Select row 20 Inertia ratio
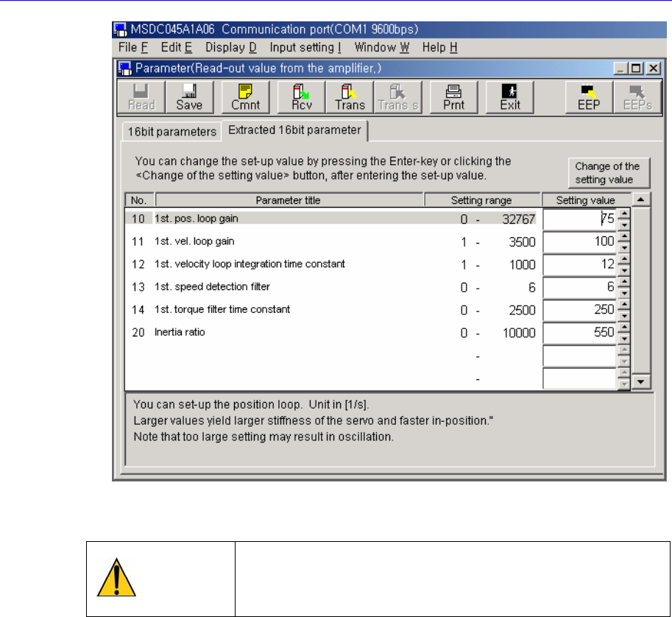 click(x=333, y=332)
